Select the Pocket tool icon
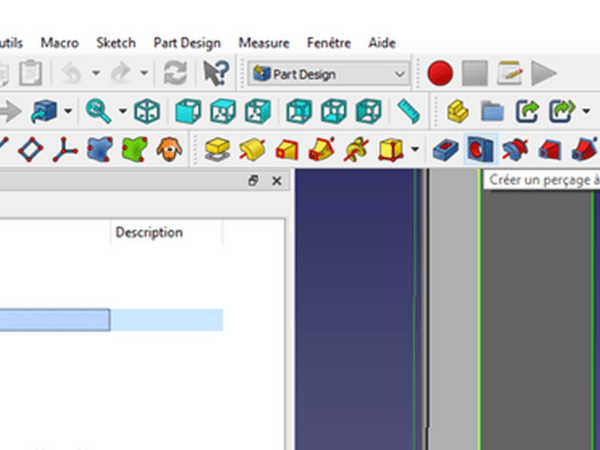 [x=444, y=150]
